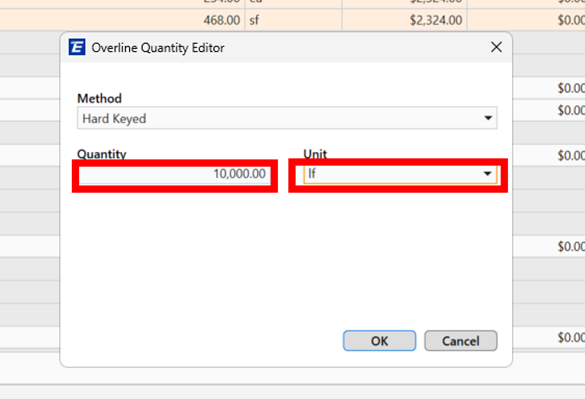The width and height of the screenshot is (585, 399).
Task: Click the Cancel button
Action: (461, 340)
